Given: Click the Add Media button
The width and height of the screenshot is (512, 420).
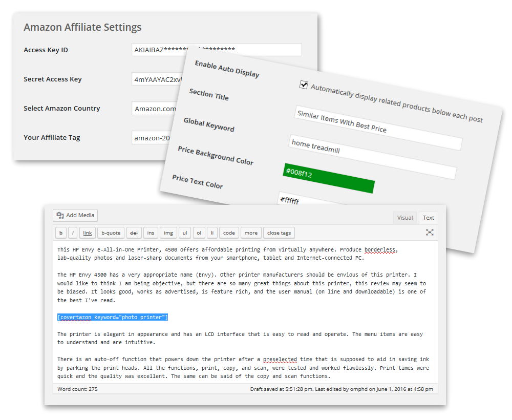Looking at the screenshot, I should coord(75,216).
